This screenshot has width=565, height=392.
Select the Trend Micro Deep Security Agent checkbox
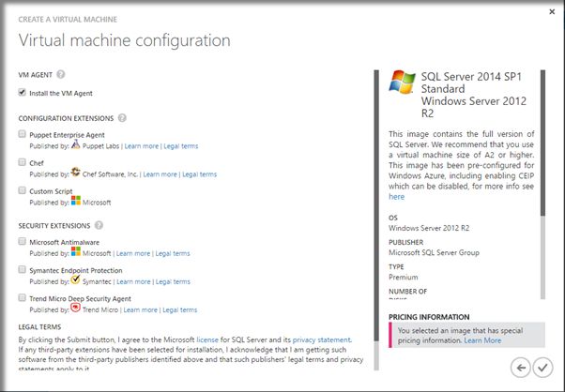[23, 297]
